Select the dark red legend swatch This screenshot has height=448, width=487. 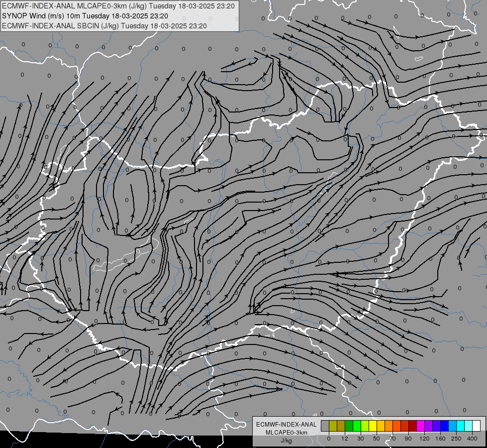[x=413, y=426]
